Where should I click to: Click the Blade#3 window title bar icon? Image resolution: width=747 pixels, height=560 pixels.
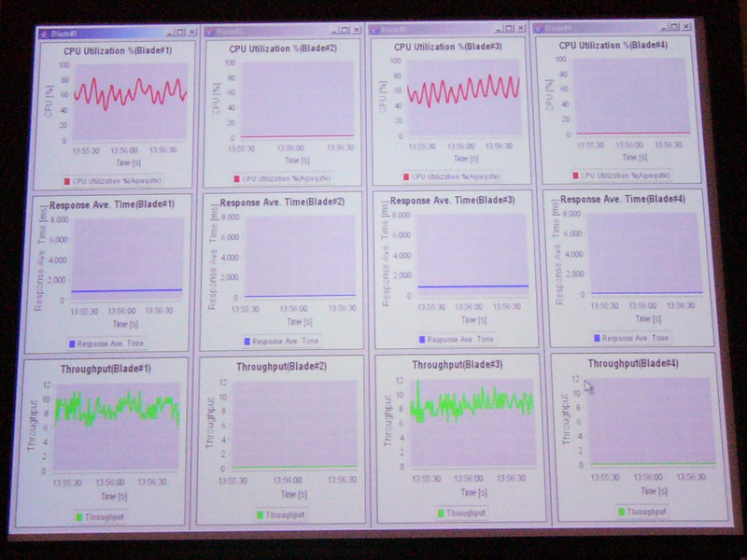click(373, 30)
